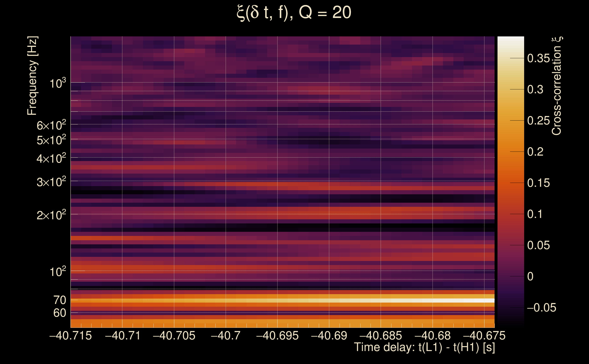Click the Cross-correlation ξ colorbar label

click(557, 86)
